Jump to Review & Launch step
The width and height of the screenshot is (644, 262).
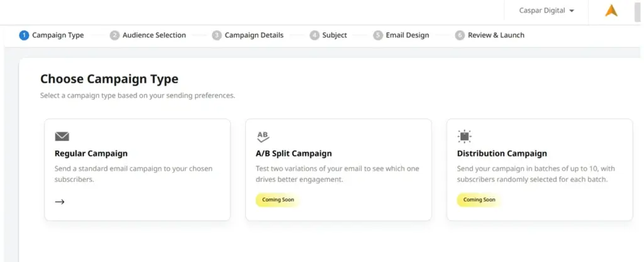click(x=496, y=35)
